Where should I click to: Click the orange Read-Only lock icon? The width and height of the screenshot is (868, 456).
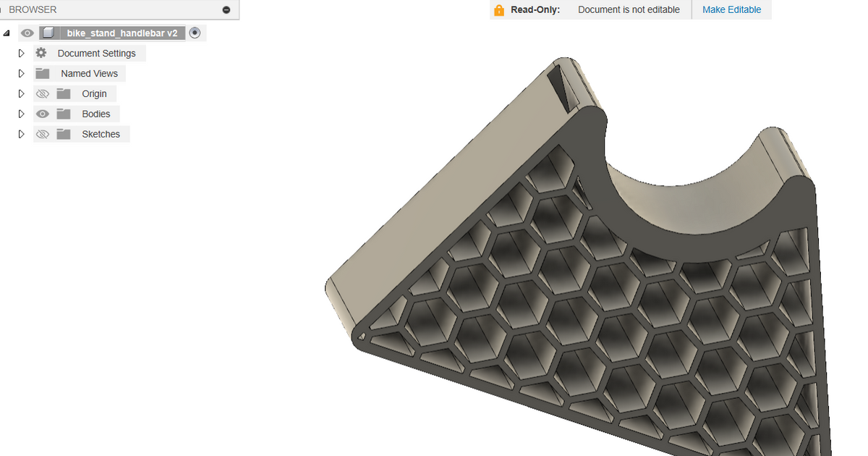[498, 10]
